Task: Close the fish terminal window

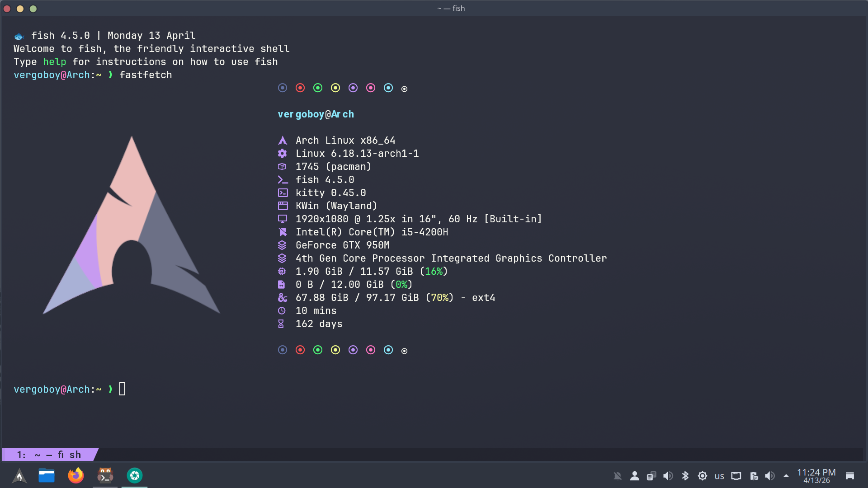Action: [7, 9]
